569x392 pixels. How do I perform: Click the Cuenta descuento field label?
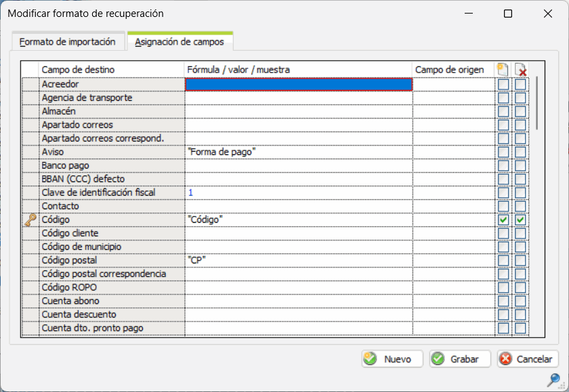[79, 314]
